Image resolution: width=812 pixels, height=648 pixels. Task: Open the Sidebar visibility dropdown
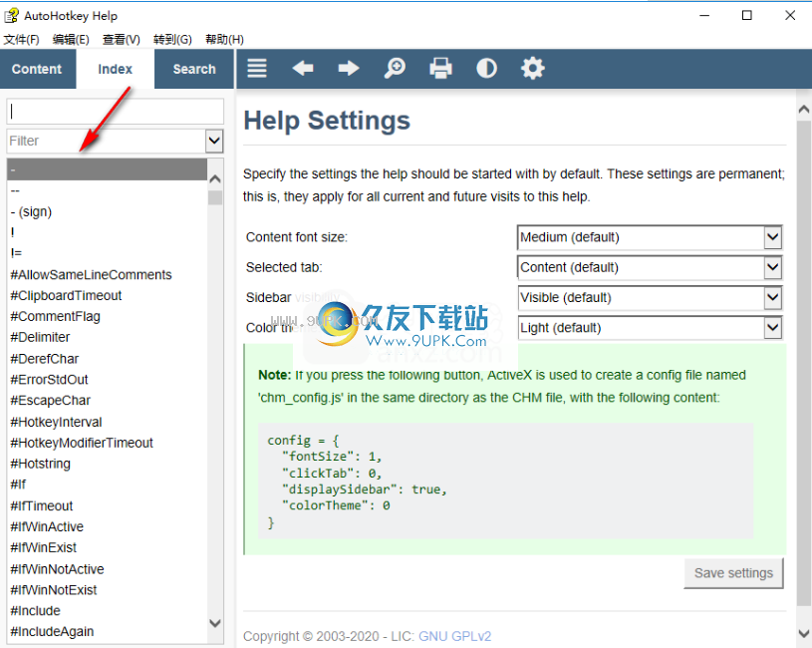coord(650,297)
